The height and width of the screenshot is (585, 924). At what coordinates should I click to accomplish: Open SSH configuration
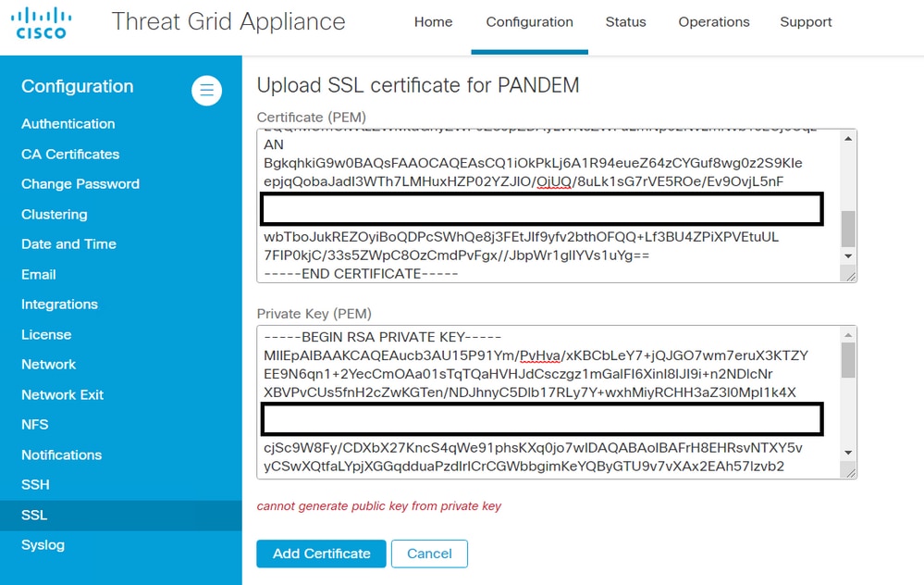pos(35,485)
